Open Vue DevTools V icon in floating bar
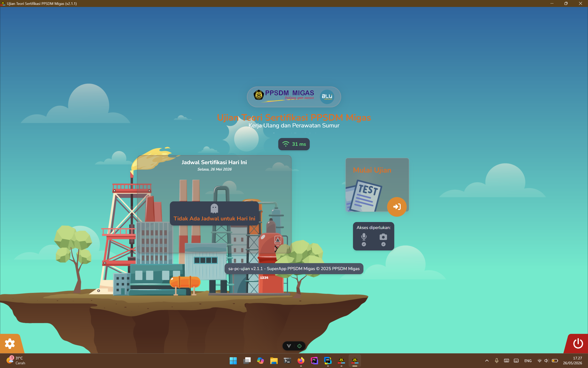588x368 pixels. click(289, 346)
